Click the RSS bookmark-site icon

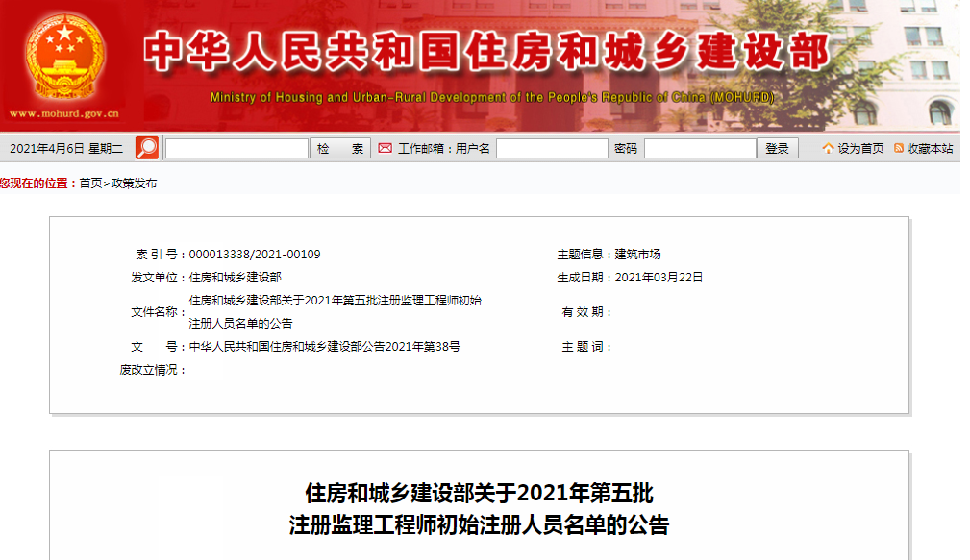[x=899, y=148]
